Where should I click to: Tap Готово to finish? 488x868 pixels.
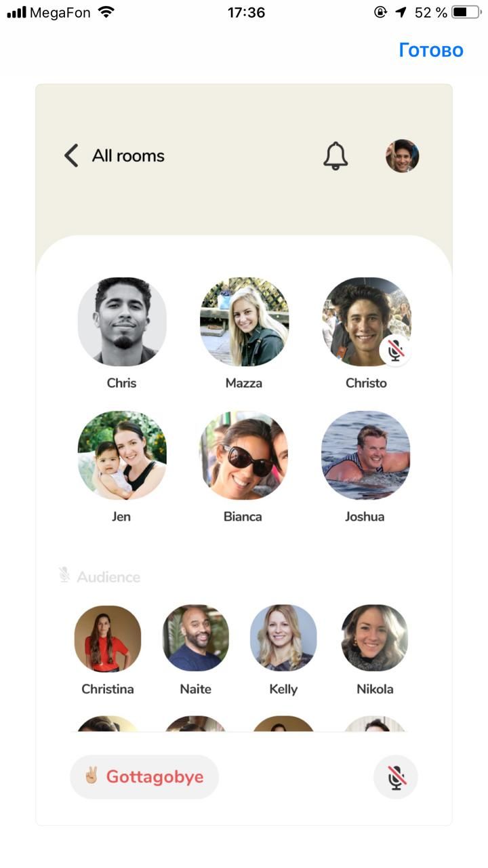coord(431,50)
